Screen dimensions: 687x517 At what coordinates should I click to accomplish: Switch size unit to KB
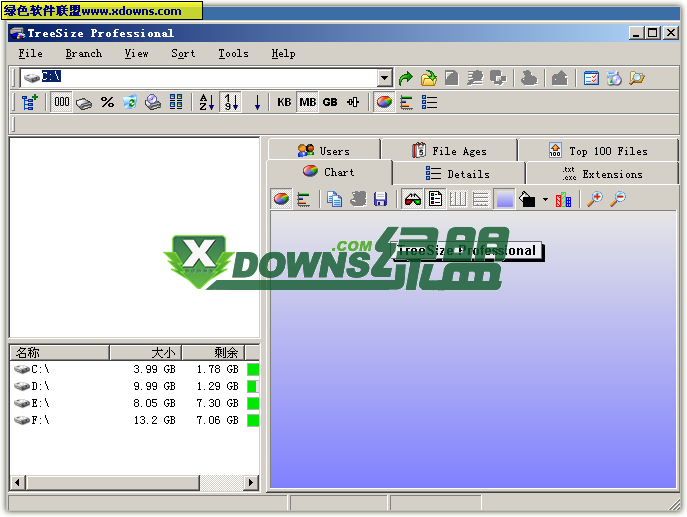(284, 103)
